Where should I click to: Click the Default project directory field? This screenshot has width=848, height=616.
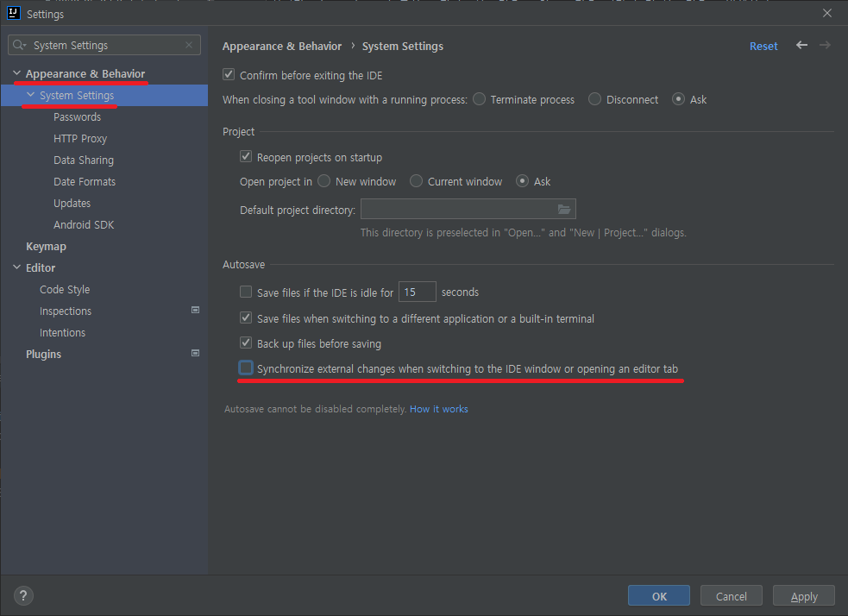(468, 209)
